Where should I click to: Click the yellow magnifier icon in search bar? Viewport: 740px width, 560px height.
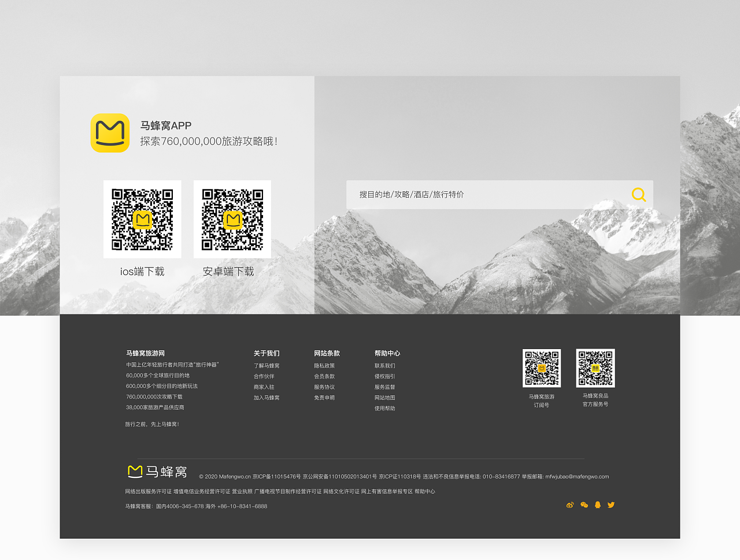pos(638,195)
